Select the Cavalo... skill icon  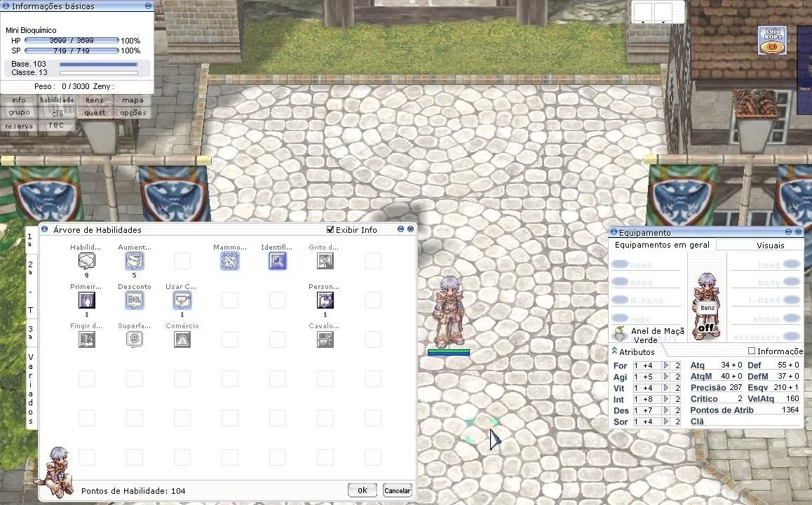pyautogui.click(x=325, y=339)
